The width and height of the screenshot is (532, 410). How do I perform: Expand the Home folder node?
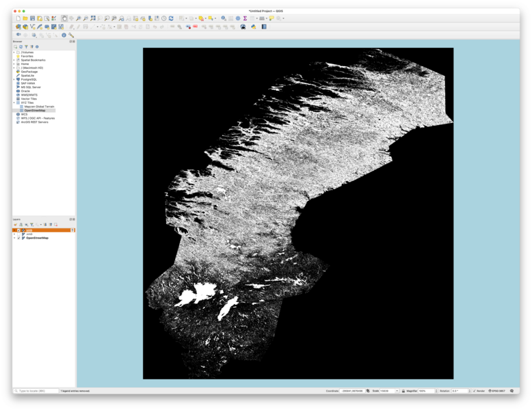pyautogui.click(x=14, y=64)
